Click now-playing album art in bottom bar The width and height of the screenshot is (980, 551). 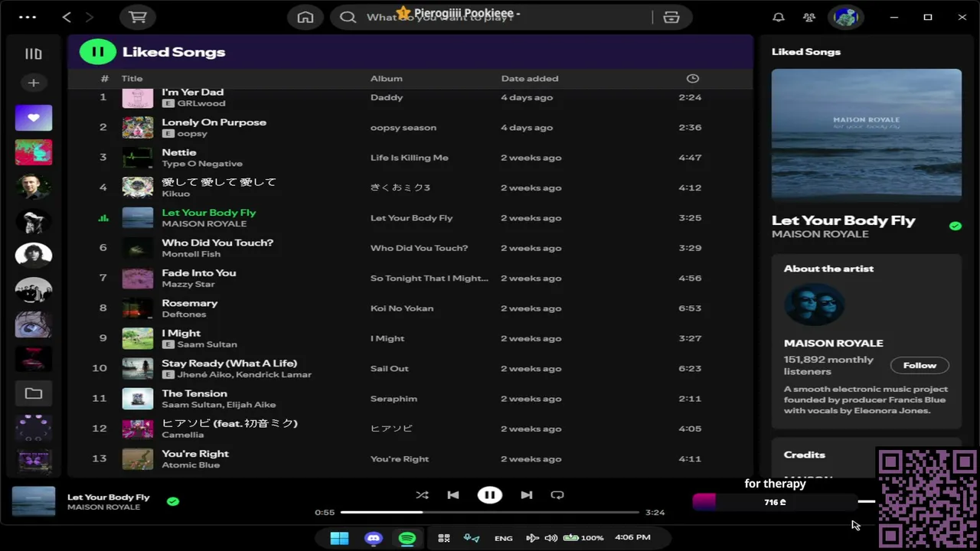click(x=34, y=502)
